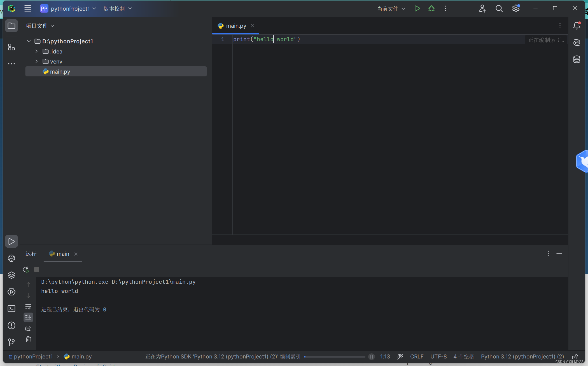Pause indexing progress in status bar
The height and width of the screenshot is (366, 588).
(x=371, y=356)
